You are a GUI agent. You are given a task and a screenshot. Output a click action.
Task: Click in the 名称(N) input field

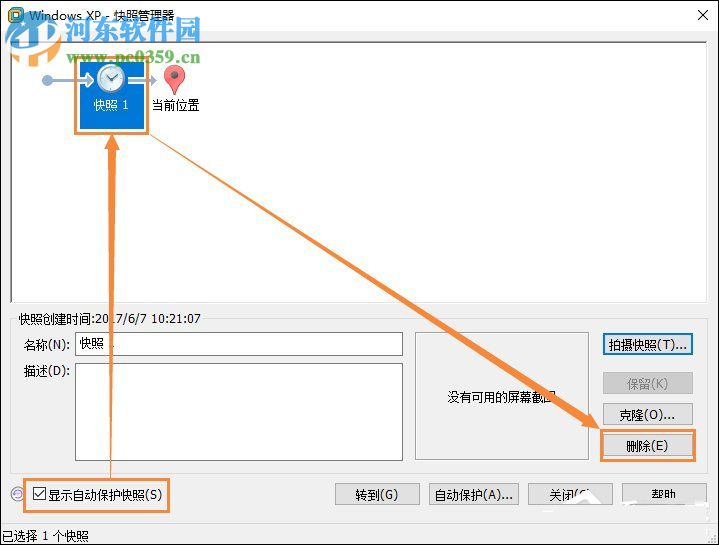(x=239, y=344)
